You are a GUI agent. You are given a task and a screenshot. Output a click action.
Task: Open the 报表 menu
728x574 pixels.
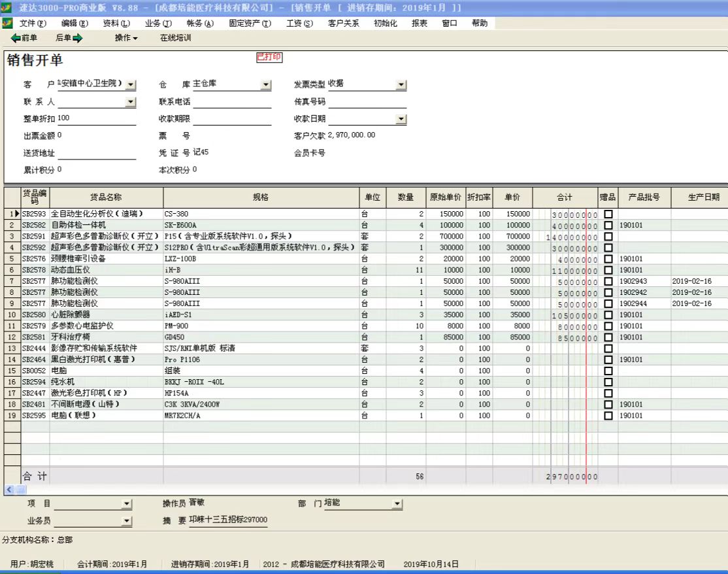[x=420, y=23]
